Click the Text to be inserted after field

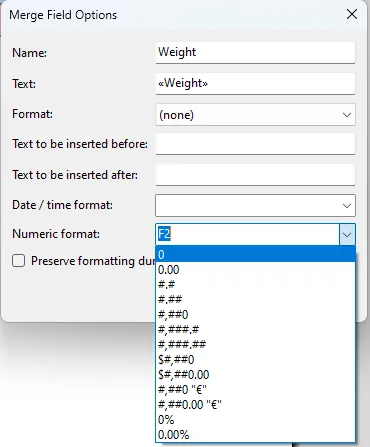click(x=255, y=175)
